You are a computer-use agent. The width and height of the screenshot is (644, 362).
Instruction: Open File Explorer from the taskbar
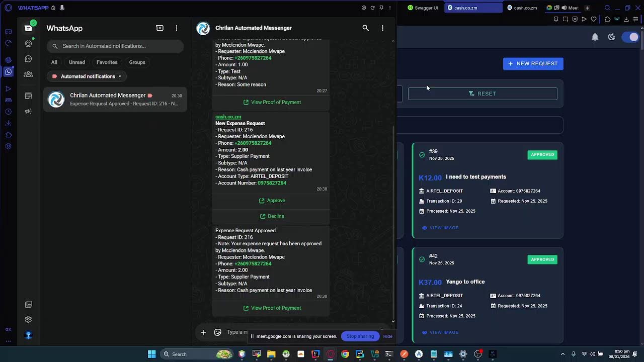pyautogui.click(x=271, y=354)
